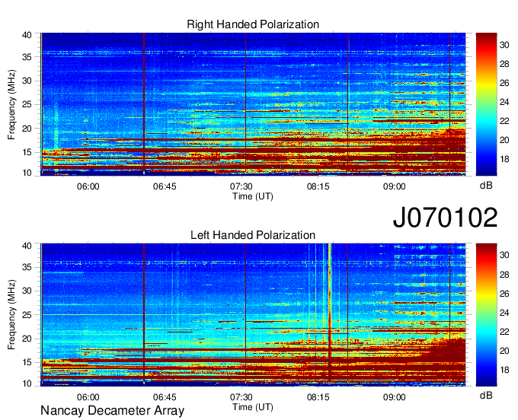Click the 35 MHz tick of Right Handed plot
The height and width of the screenshot is (420, 518).
(x=27, y=57)
